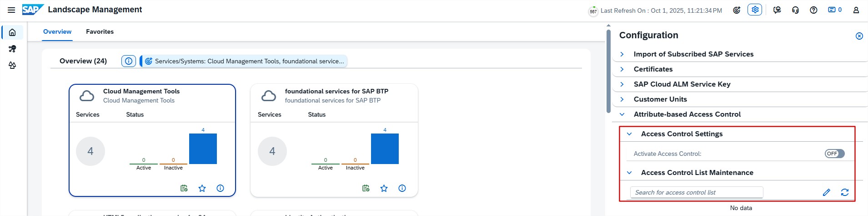
Task: Switch to the Favorites tab
Action: point(100,31)
